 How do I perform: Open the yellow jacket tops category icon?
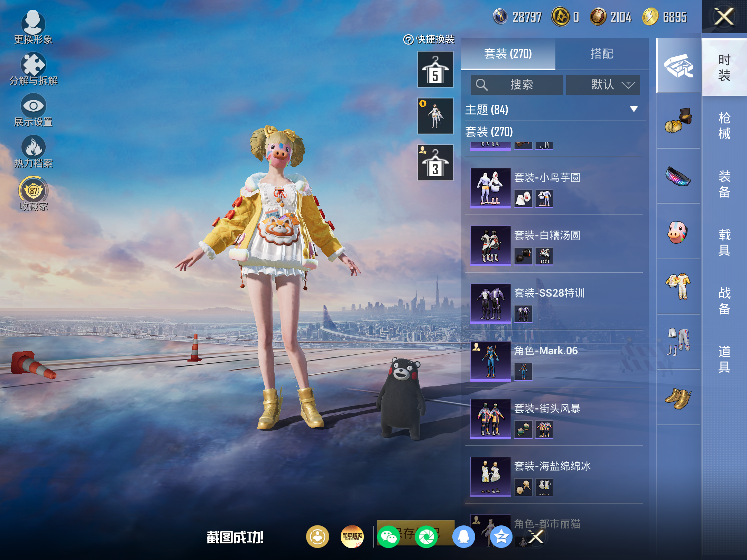tap(678, 287)
